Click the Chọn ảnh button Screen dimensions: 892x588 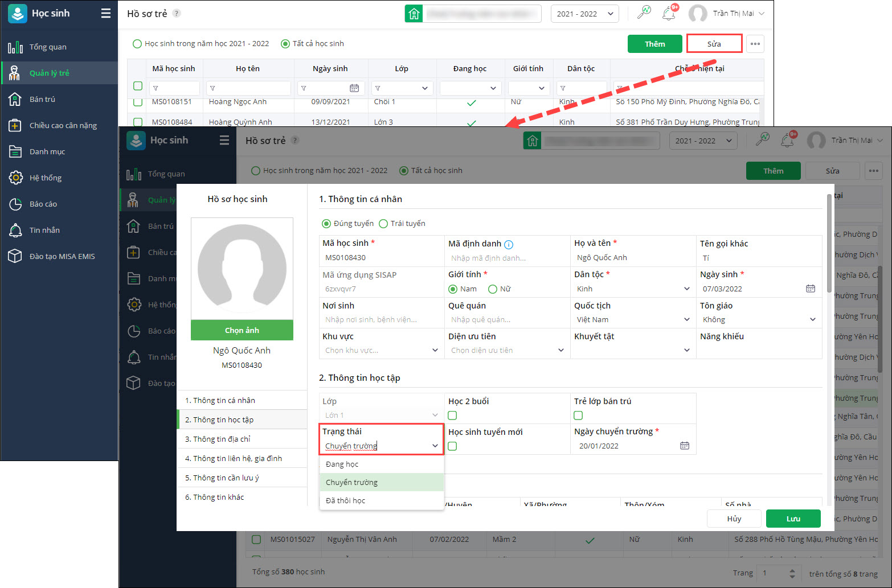tap(242, 330)
